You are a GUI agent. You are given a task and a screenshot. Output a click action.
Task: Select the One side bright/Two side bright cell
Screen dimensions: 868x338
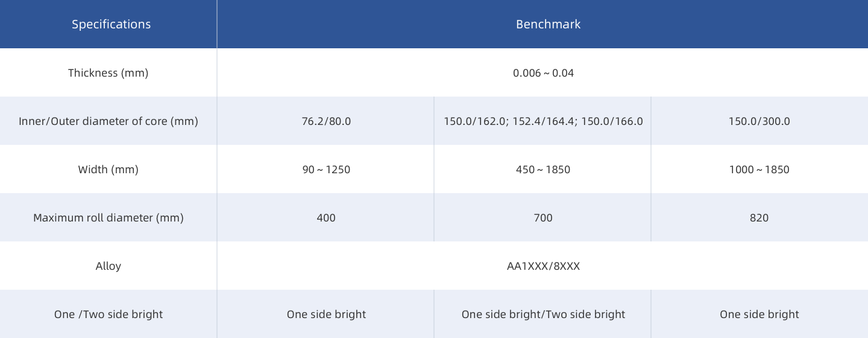coord(543,314)
